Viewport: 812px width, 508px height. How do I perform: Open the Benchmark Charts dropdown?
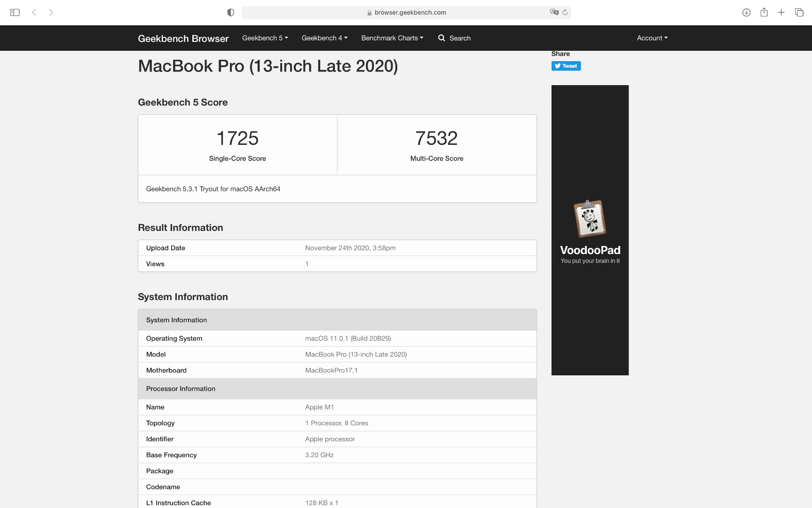393,38
